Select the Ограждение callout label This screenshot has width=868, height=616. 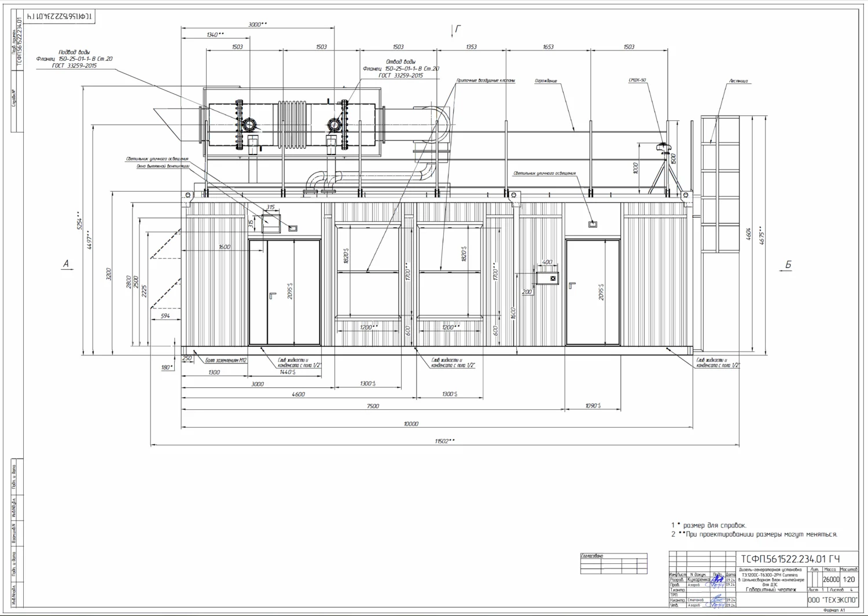[x=546, y=81]
